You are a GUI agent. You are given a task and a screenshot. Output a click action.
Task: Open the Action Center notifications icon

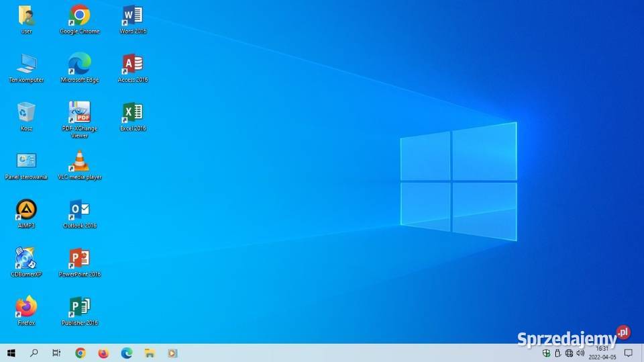click(629, 353)
